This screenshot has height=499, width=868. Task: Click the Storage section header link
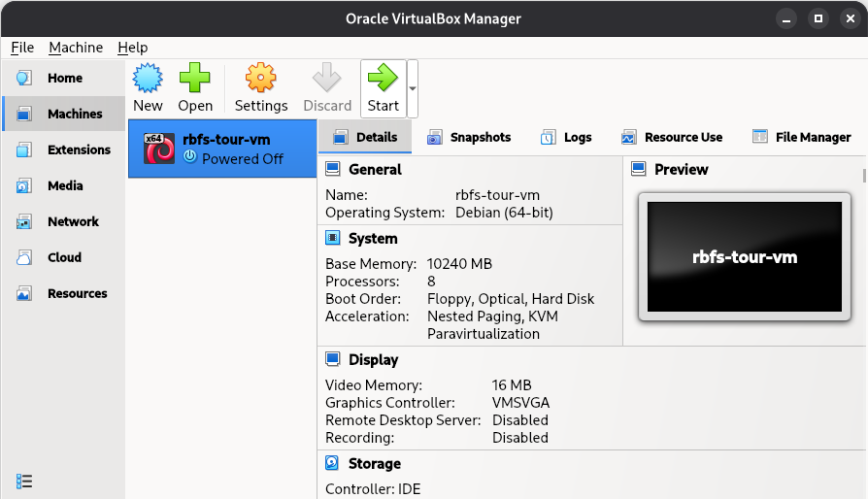pos(374,464)
